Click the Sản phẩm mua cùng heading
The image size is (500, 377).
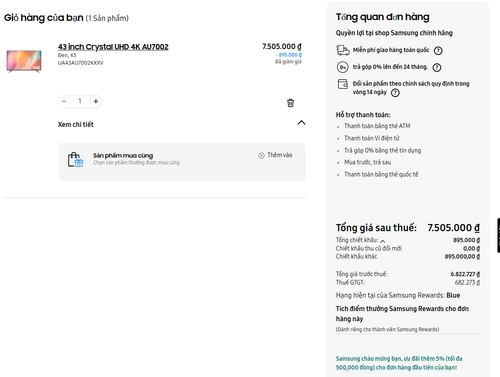pyautogui.click(x=123, y=155)
